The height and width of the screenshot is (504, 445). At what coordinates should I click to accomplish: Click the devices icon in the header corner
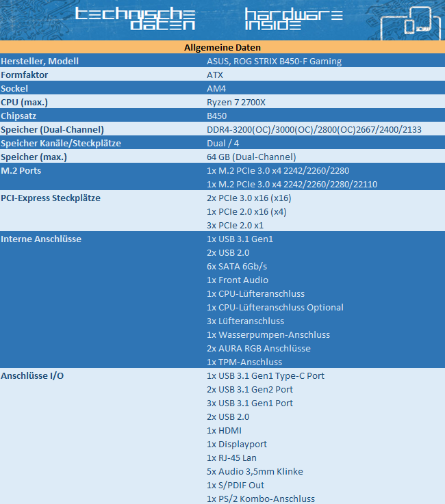coord(412,24)
